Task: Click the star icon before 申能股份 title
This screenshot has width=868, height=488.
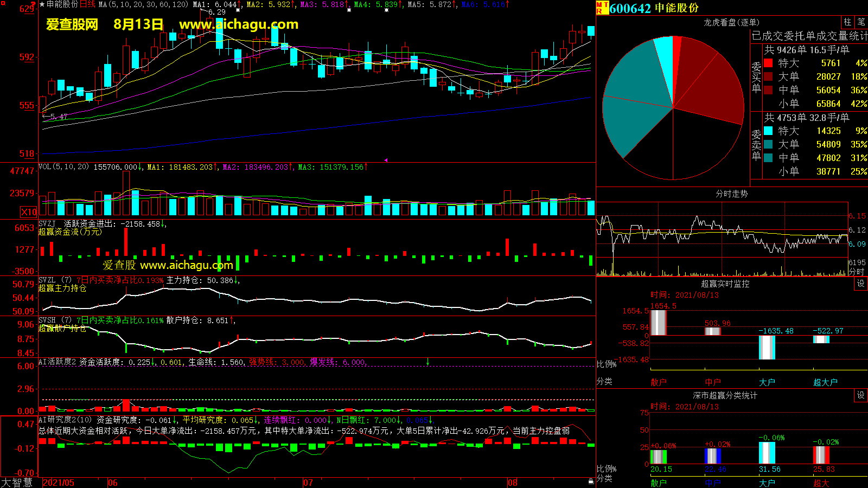Action: coord(42,4)
